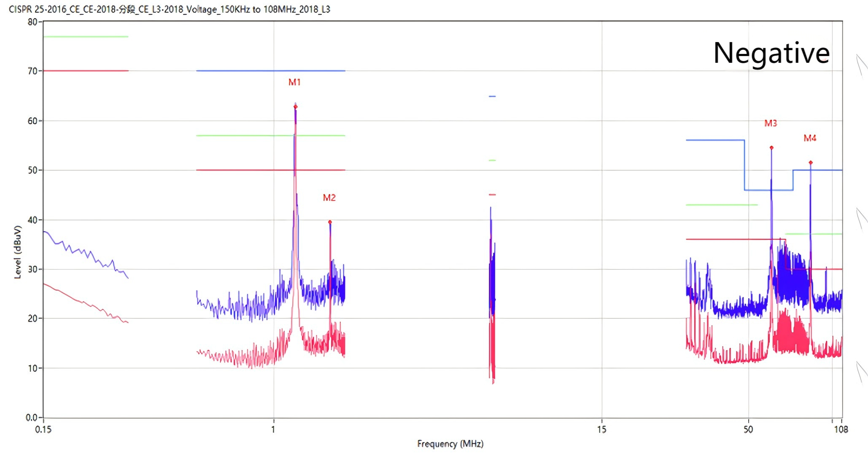Click the M3 marker label
The height and width of the screenshot is (459, 868).
coord(771,123)
